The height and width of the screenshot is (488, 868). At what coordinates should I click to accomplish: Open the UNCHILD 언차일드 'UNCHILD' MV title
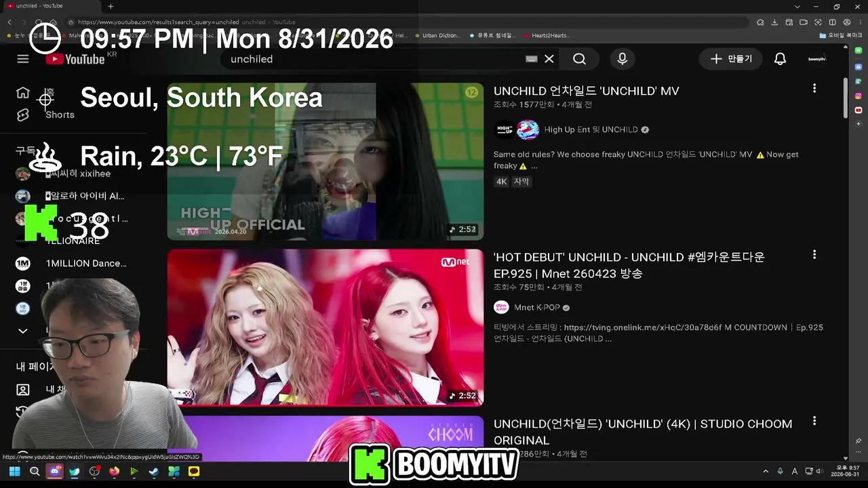pyautogui.click(x=586, y=91)
